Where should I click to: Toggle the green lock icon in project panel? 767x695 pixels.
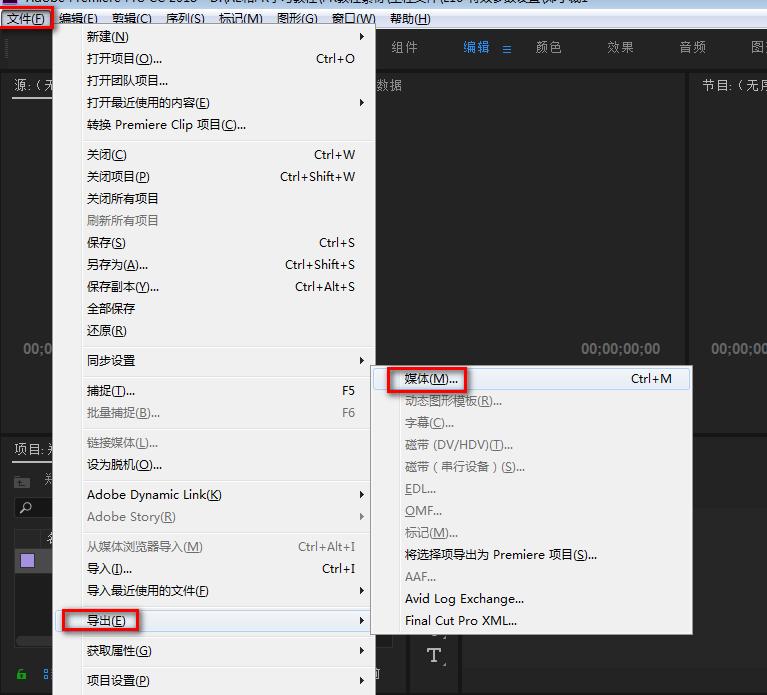21,674
